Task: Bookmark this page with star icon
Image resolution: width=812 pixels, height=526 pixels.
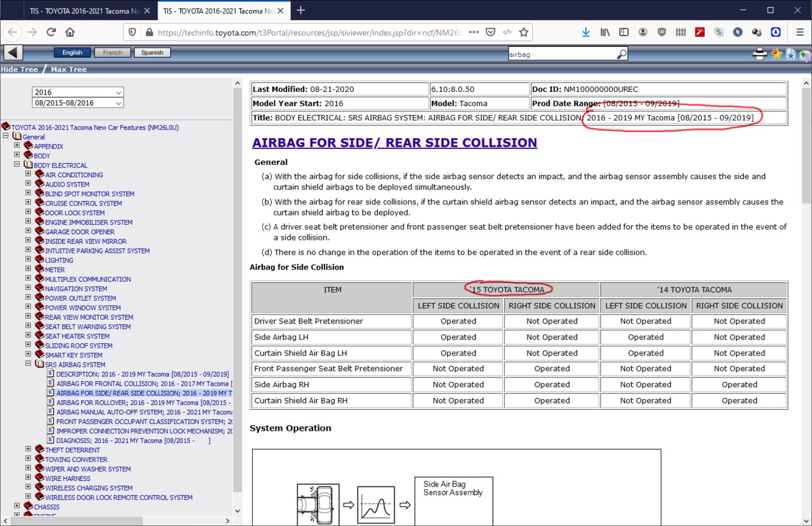Action: coord(524,32)
